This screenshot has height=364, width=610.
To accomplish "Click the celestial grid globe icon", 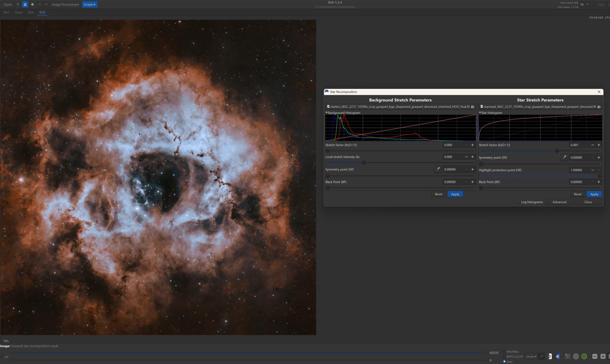I will [x=576, y=356].
